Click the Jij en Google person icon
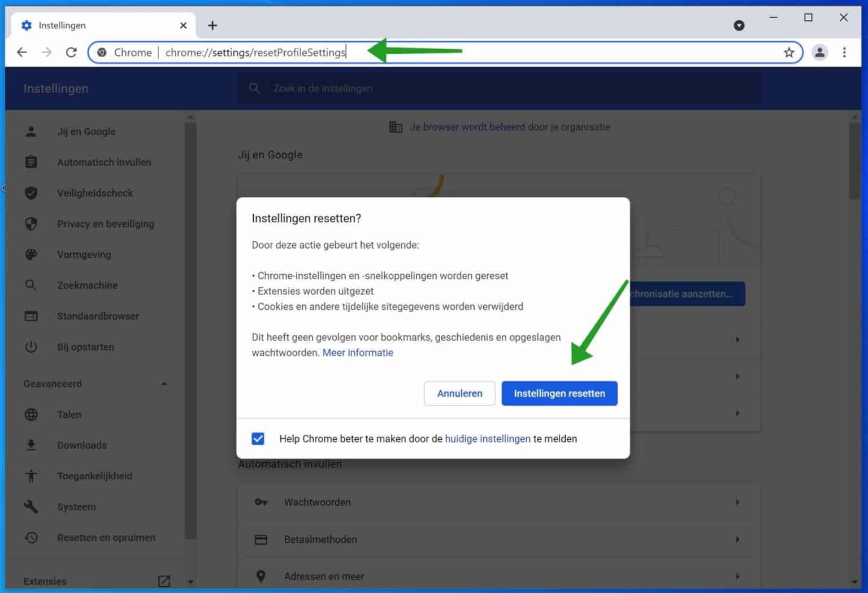 tap(31, 132)
